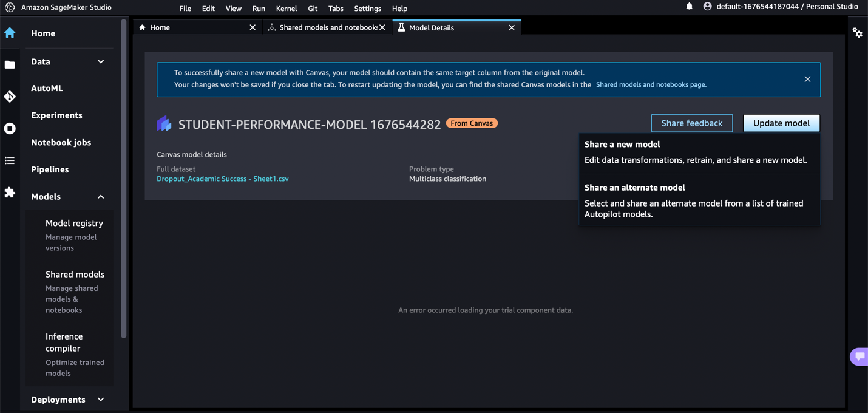Open Experiments in navigation panel
Screen dimensions: 868x413
click(x=56, y=115)
